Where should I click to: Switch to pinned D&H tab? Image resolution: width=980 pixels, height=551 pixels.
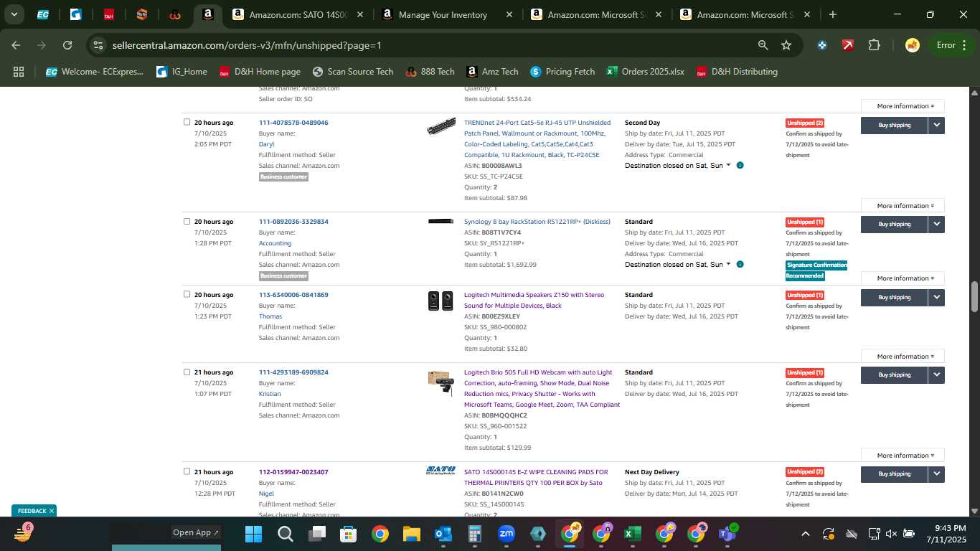(x=108, y=14)
